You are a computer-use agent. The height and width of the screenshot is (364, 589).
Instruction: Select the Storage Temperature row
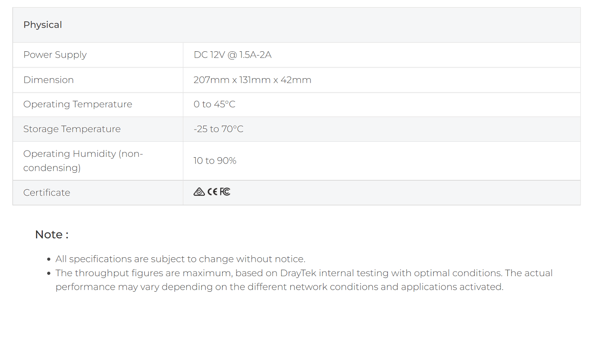[x=72, y=129]
